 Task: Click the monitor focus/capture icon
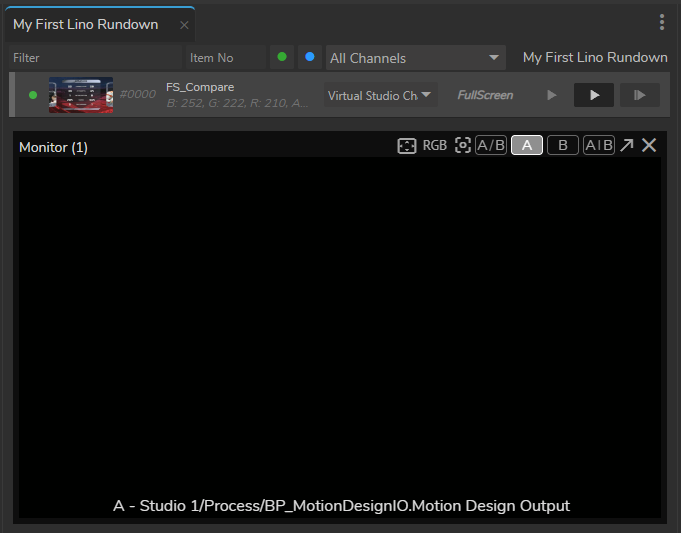462,146
